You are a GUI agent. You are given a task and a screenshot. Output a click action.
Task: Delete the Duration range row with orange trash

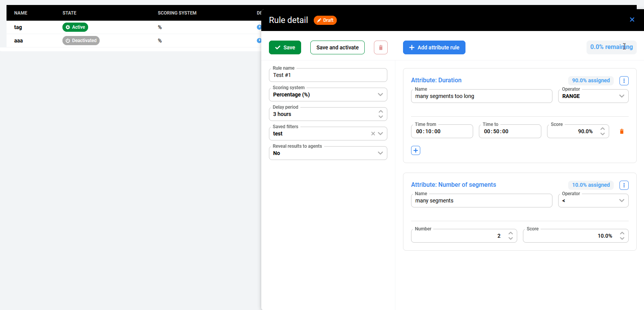click(621, 131)
